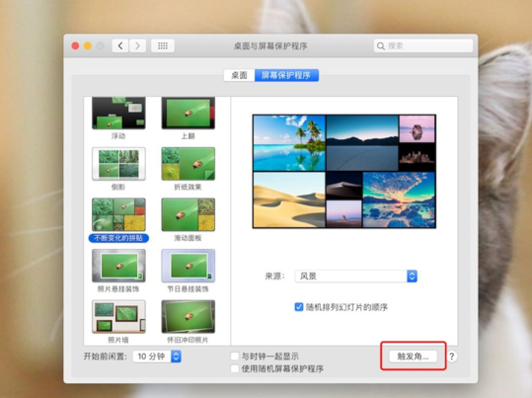
Task: Click the search field magnifier icon
Action: pyautogui.click(x=381, y=45)
